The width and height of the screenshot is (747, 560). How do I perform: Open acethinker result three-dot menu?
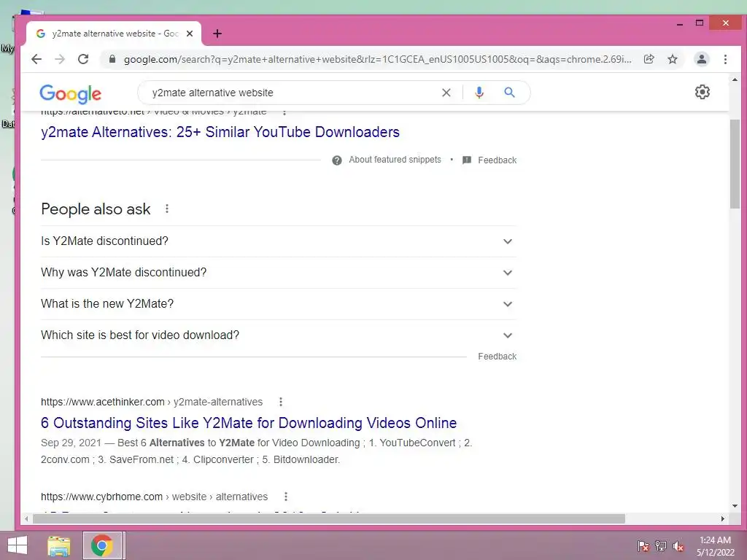(x=281, y=402)
